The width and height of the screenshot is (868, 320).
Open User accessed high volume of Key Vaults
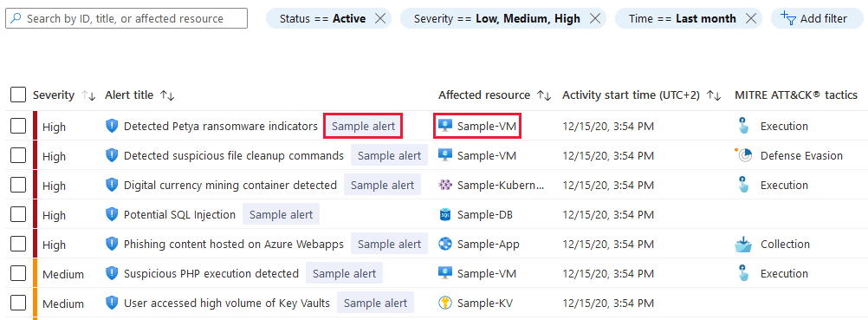(227, 303)
